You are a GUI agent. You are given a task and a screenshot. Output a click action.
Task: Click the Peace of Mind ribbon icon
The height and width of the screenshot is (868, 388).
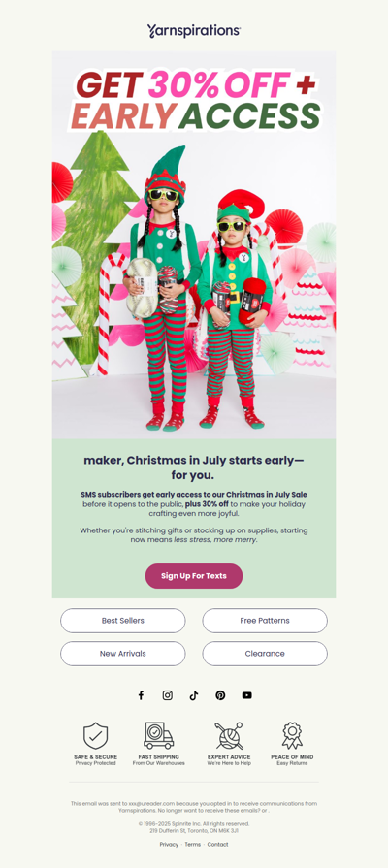[292, 736]
